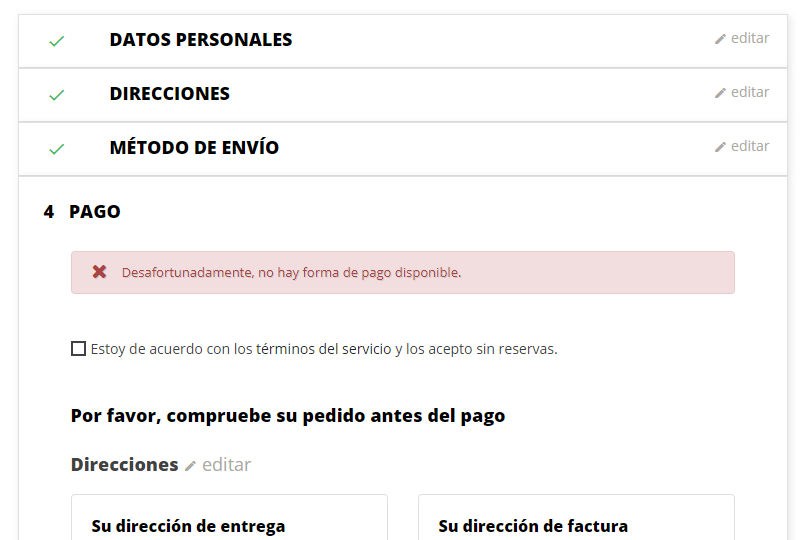Open the DATOS PERSONALES step
This screenshot has width=804, height=540.
click(x=200, y=40)
